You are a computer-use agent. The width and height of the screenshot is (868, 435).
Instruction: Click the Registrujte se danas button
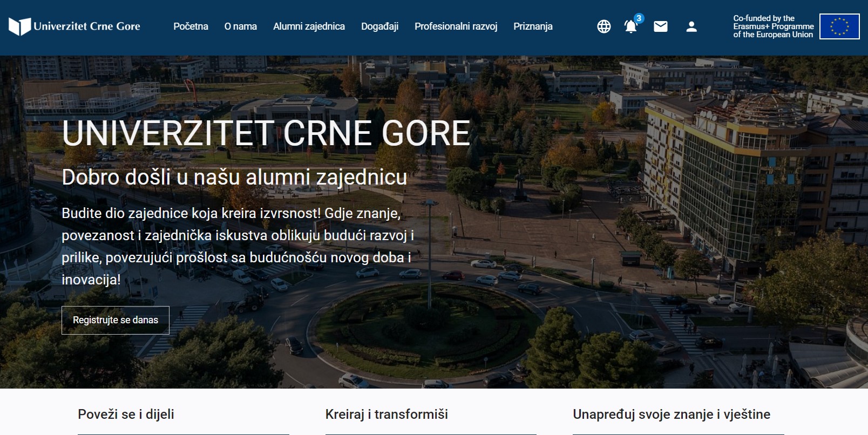116,320
